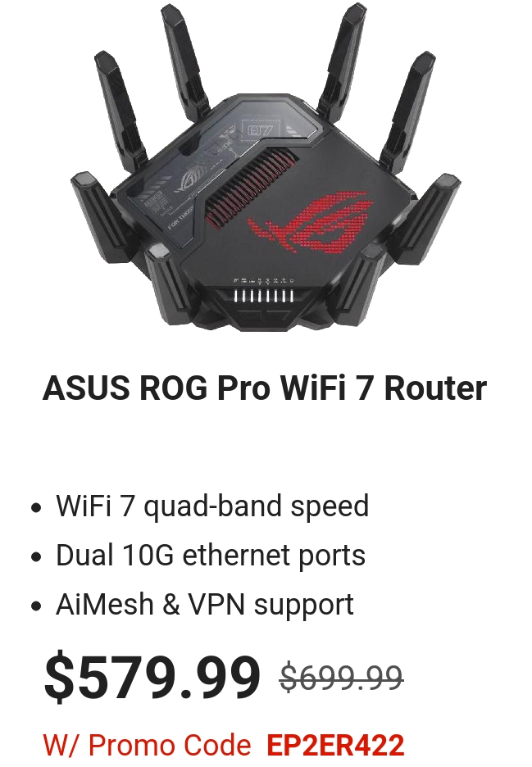Screen dimensions: 532x767
Task: Click the front-right antenna near the router base
Action: 360,281
